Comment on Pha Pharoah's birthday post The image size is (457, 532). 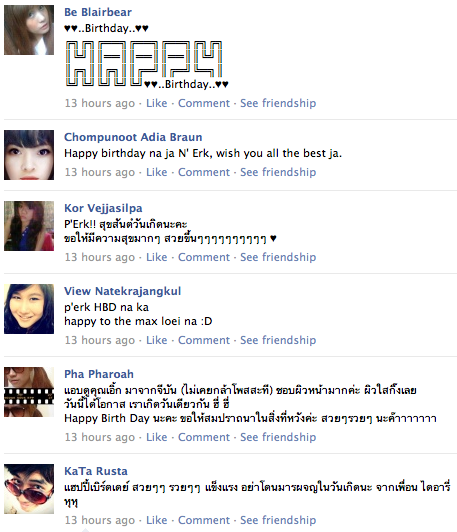coord(204,437)
